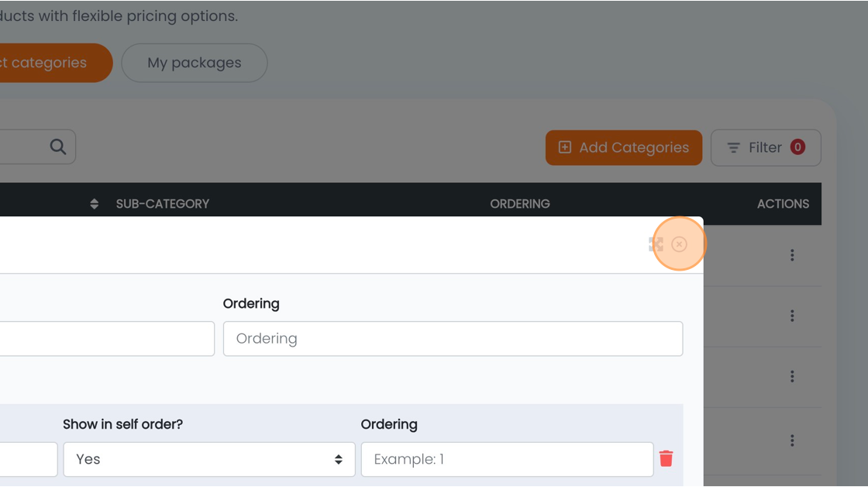868x487 pixels.
Task: Open the three-dot actions menu in the first row
Action: [x=791, y=255]
